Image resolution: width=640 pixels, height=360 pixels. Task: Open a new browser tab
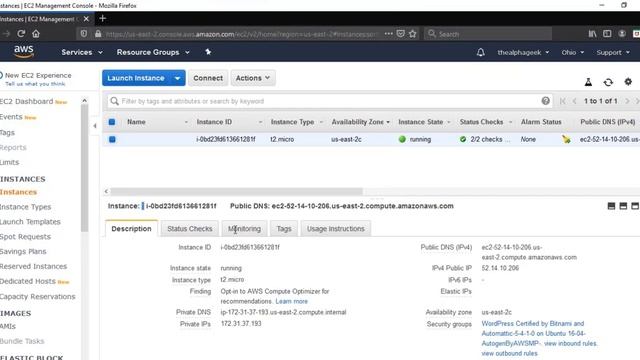coord(102,18)
